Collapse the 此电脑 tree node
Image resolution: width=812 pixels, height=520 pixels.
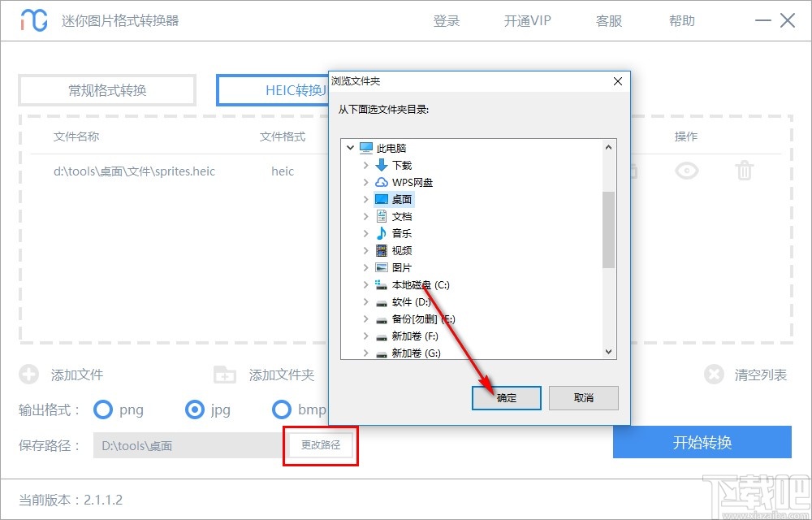point(351,147)
